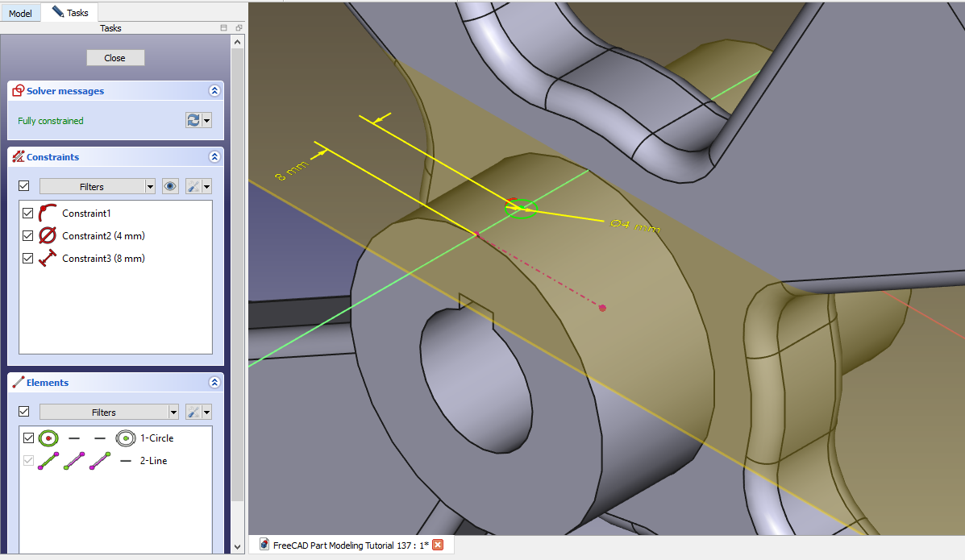Uncheck the Constraint1 checkbox
The image size is (965, 560).
tap(27, 213)
